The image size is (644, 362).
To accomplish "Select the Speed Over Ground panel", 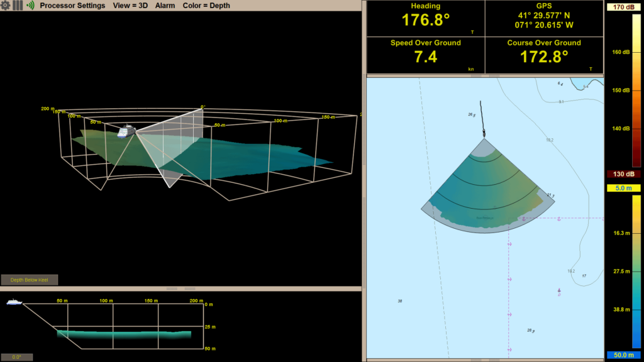I will click(x=426, y=55).
